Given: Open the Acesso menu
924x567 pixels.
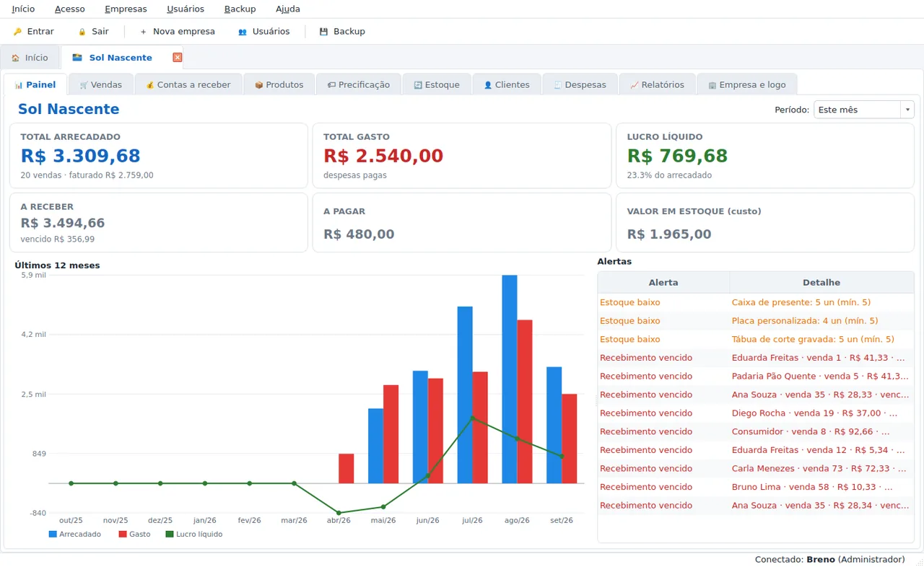Looking at the screenshot, I should 70,9.
